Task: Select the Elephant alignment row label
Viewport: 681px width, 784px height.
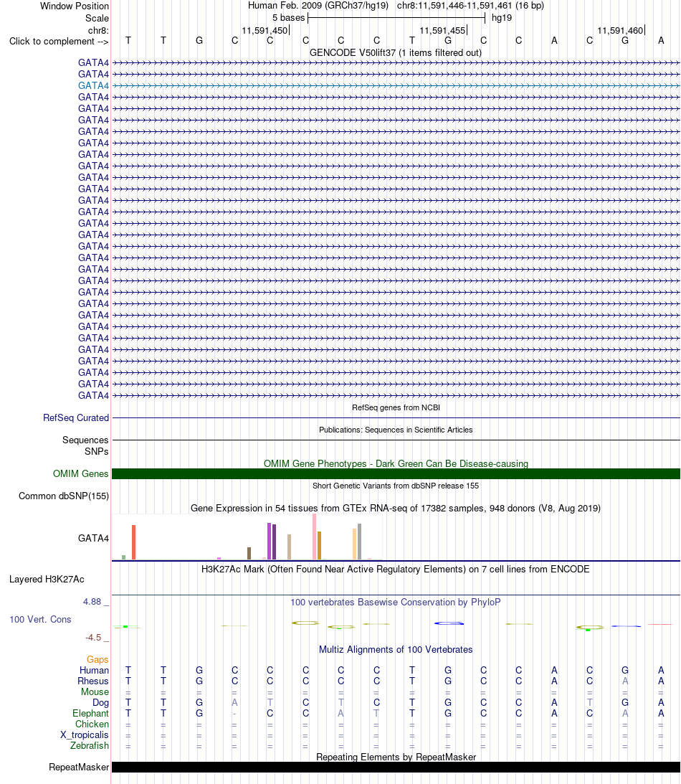Action: (90, 713)
